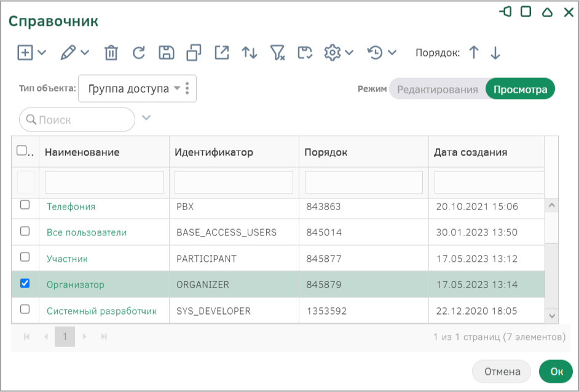Open the Организатор link
579x392 pixels.
tap(76, 284)
